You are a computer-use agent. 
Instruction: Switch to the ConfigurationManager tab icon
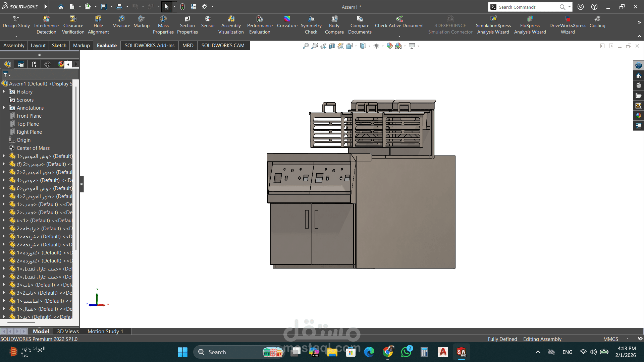point(34,64)
